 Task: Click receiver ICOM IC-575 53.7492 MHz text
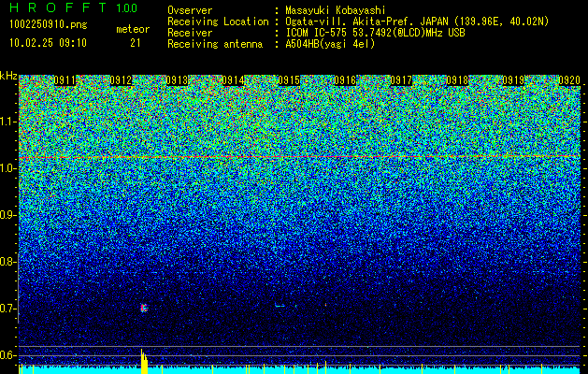point(375,33)
